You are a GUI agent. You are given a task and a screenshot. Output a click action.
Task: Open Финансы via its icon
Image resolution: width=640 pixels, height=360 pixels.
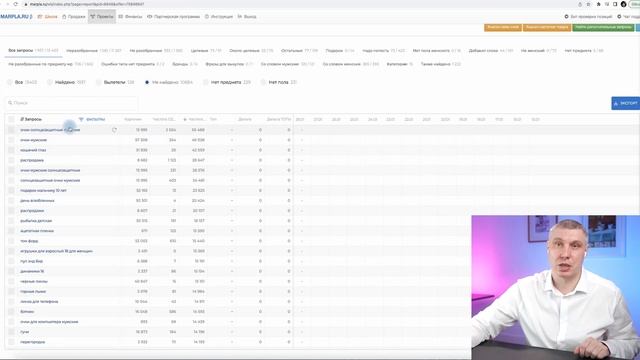click(x=120, y=17)
